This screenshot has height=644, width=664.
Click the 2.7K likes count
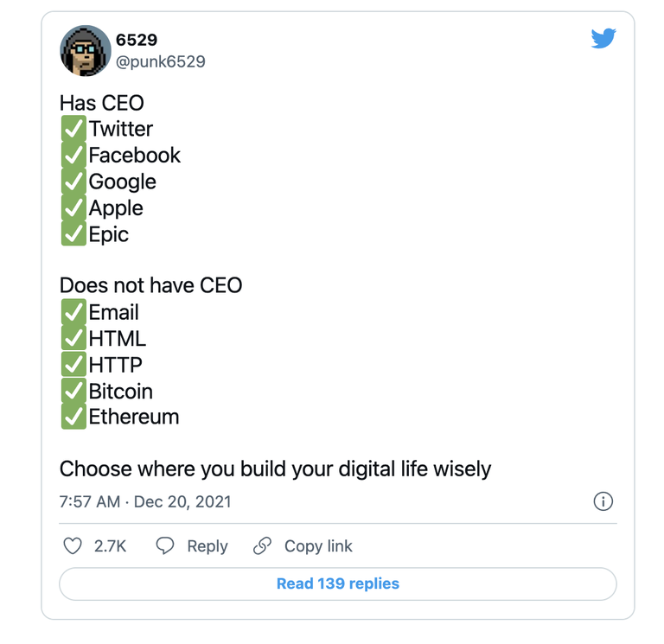click(x=110, y=546)
